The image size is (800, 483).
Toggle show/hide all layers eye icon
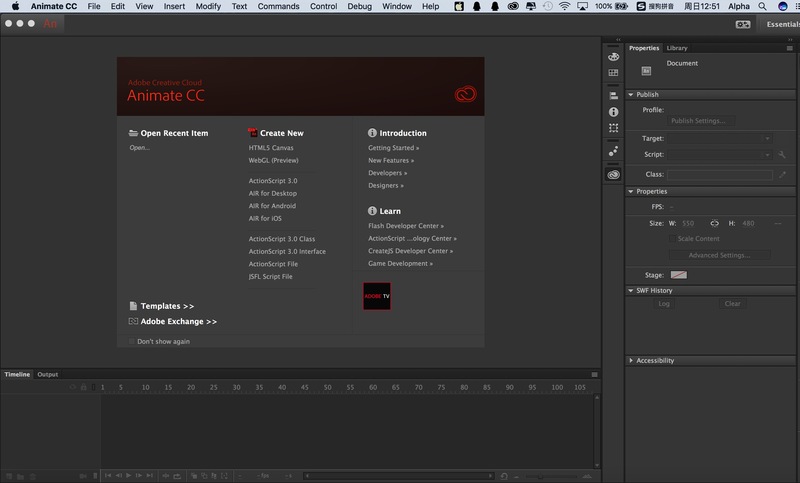tap(72, 387)
